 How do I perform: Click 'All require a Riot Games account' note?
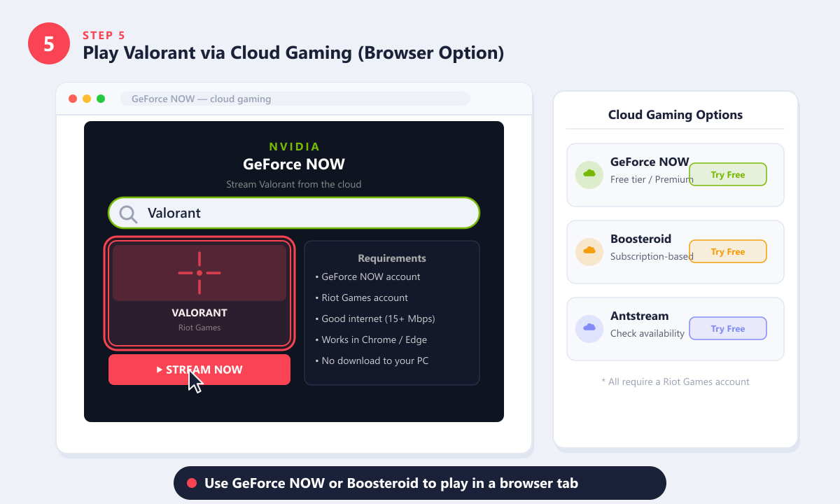[675, 381]
